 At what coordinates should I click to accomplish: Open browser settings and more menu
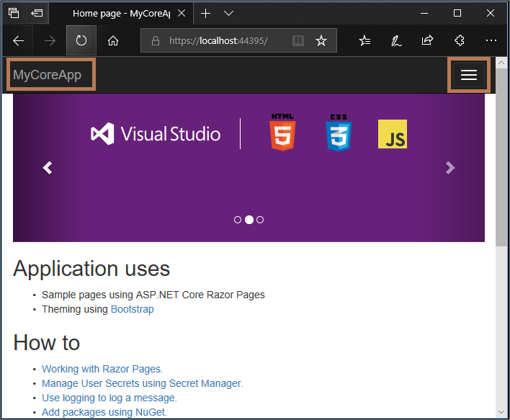pyautogui.click(x=491, y=41)
